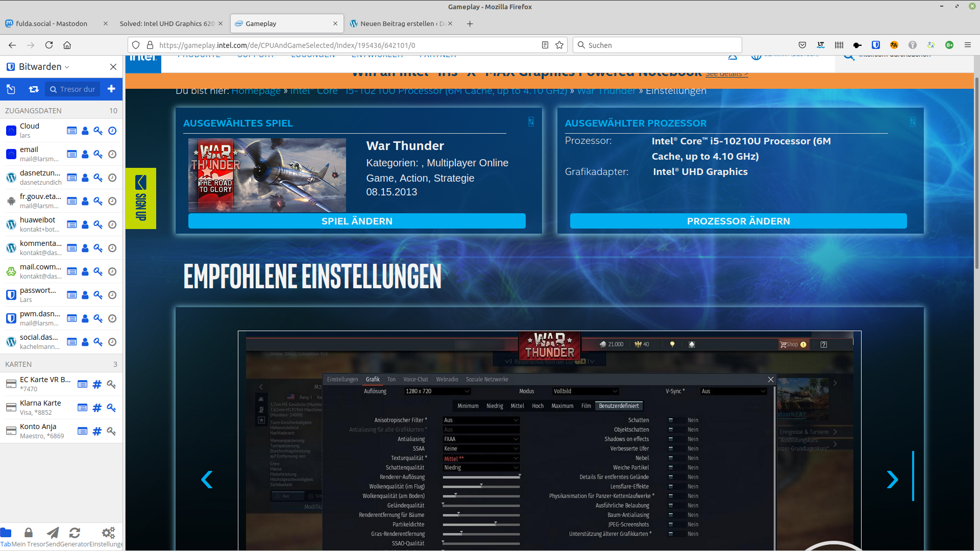Copy security code of Klarna Karte
This screenshot has width=980, height=551.
tap(111, 408)
